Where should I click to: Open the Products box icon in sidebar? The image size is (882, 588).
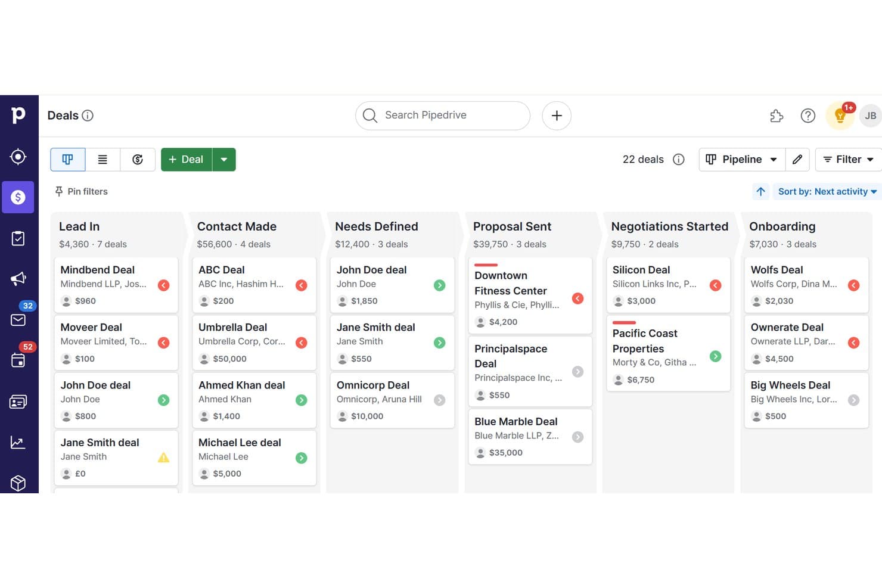tap(18, 483)
